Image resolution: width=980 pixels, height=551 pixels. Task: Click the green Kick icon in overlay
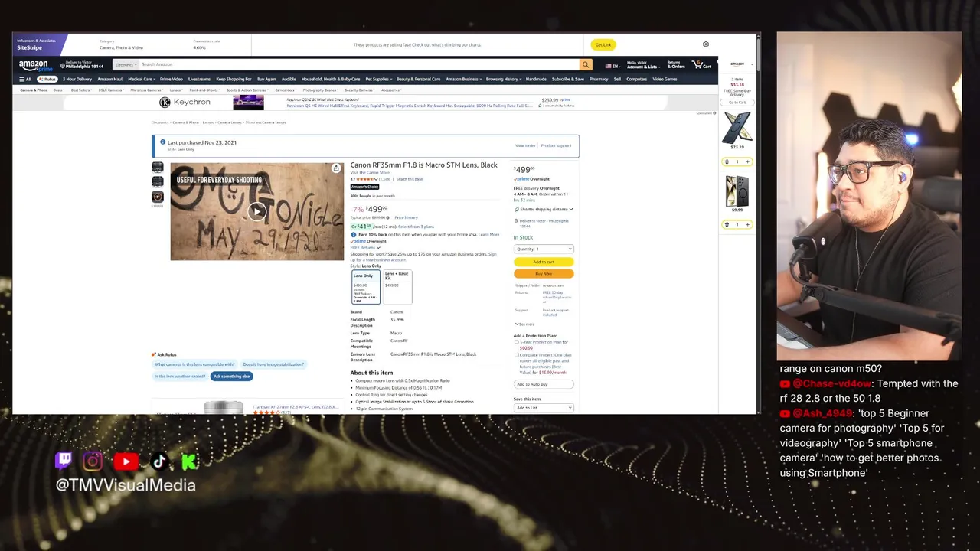click(189, 461)
